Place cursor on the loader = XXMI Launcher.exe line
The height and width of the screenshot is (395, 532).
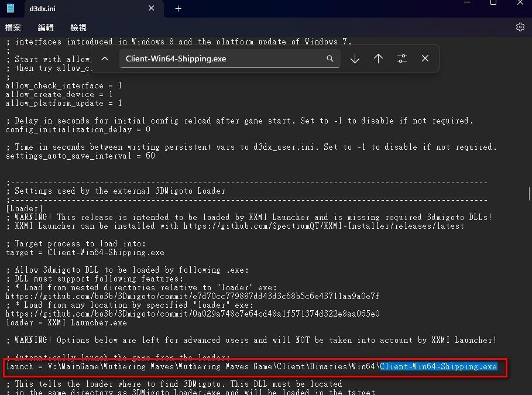coord(66,322)
